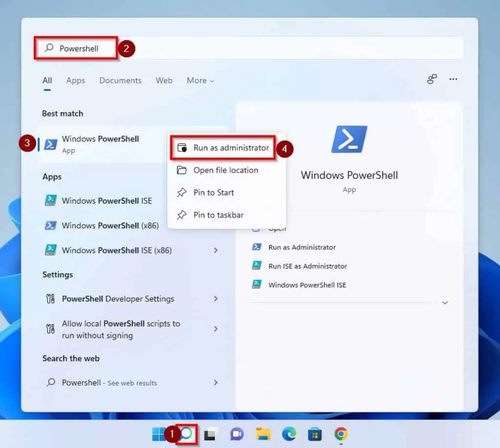Viewport: 500px width, 448px height.
Task: Click the ellipsis options icon near top right
Action: pyautogui.click(x=453, y=79)
